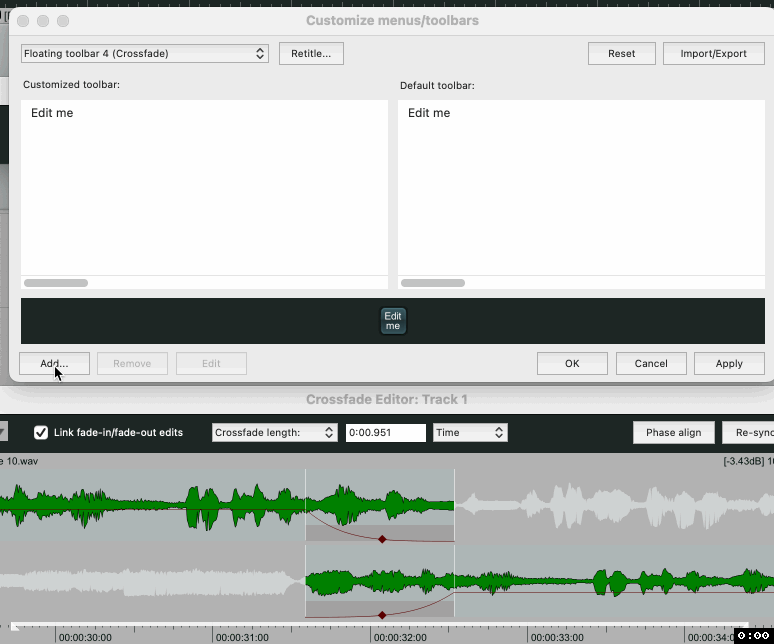Click Phase align in Crossfade Editor
Viewport: 774px width, 644px height.
click(x=673, y=432)
